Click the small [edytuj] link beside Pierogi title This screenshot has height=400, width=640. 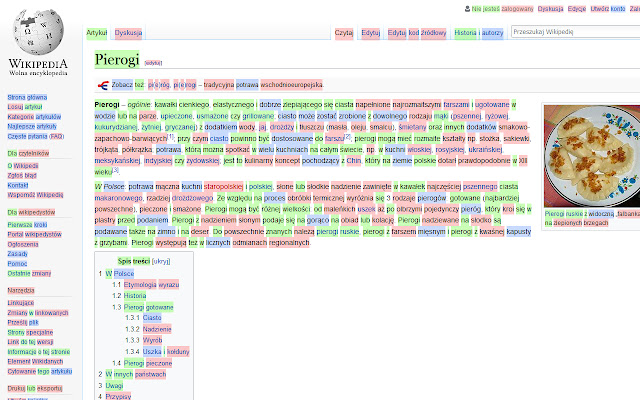pos(153,63)
